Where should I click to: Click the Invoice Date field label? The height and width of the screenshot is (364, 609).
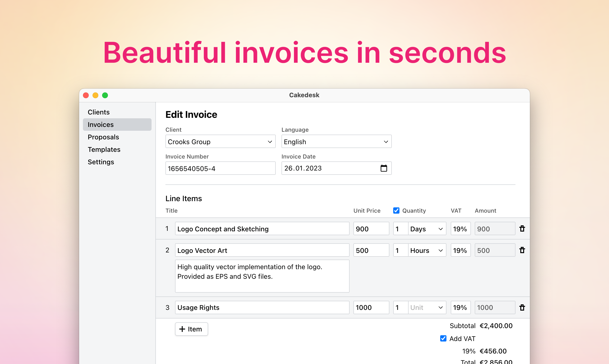(298, 156)
